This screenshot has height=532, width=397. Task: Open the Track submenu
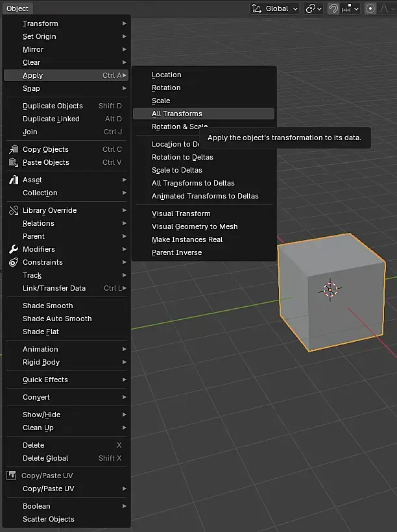tap(66, 275)
